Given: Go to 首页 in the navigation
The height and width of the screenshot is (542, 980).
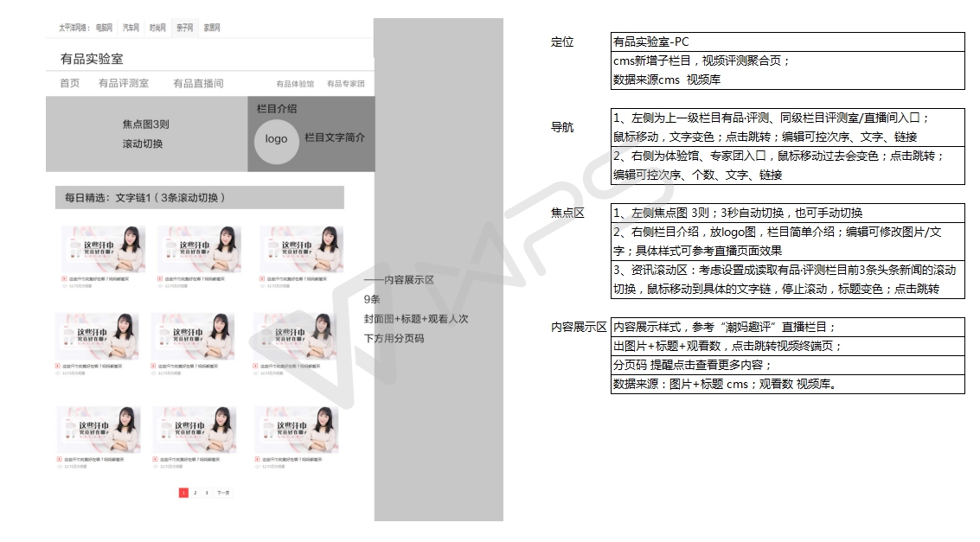Looking at the screenshot, I should click(69, 84).
